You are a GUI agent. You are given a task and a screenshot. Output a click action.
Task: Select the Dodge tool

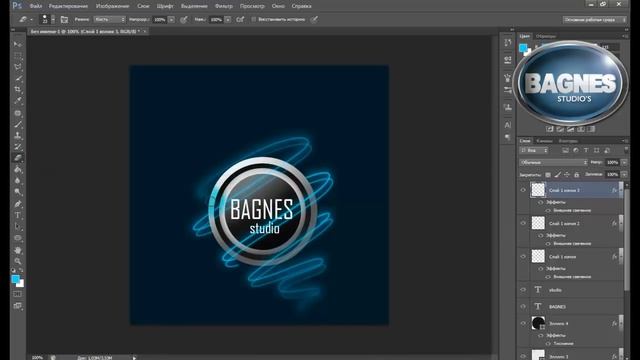pyautogui.click(x=18, y=192)
